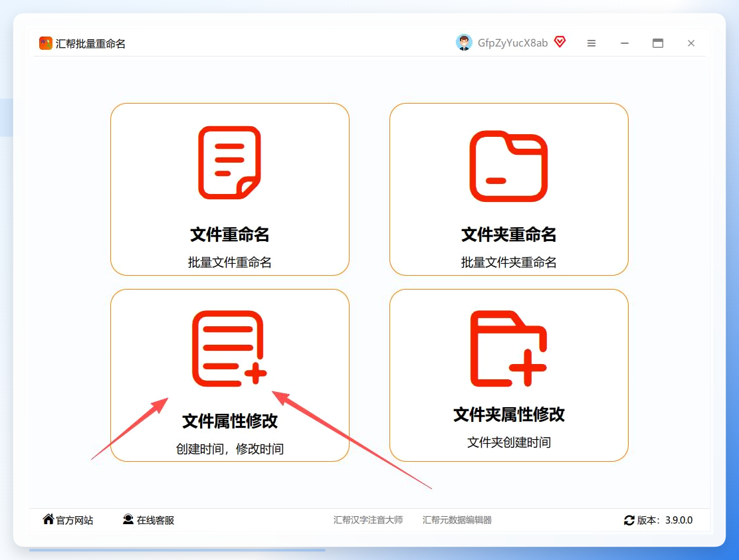
Task: Click the refresh icon beside 版本
Action: click(629, 520)
